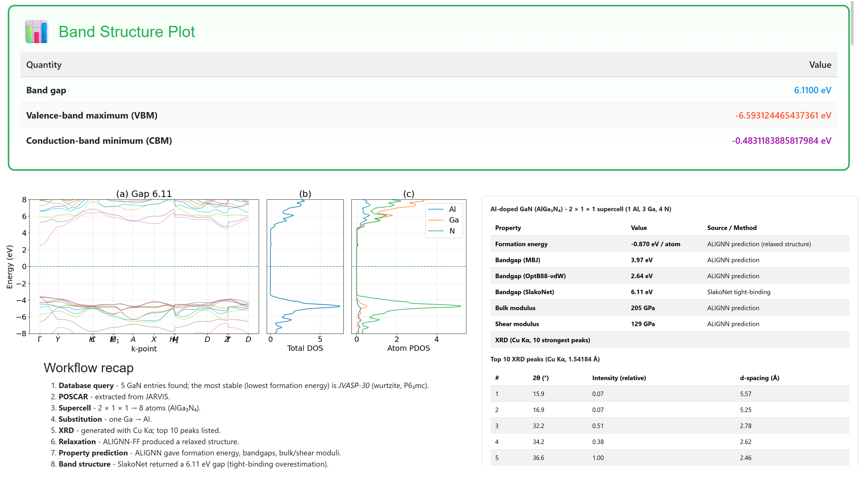This screenshot has height=478, width=868.
Task: Click the bar chart icon beside title
Action: pos(37,32)
